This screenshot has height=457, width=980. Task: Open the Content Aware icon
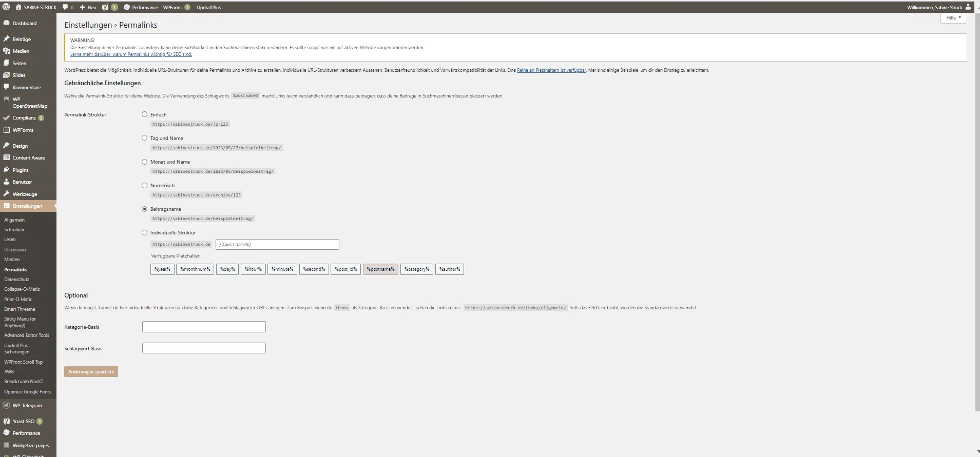click(x=7, y=157)
